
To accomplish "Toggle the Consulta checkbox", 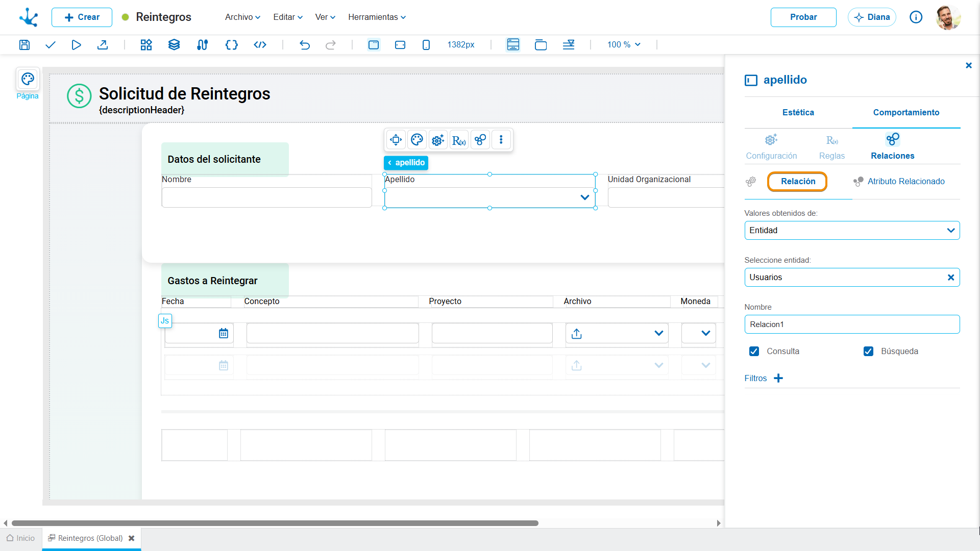I will click(x=754, y=351).
